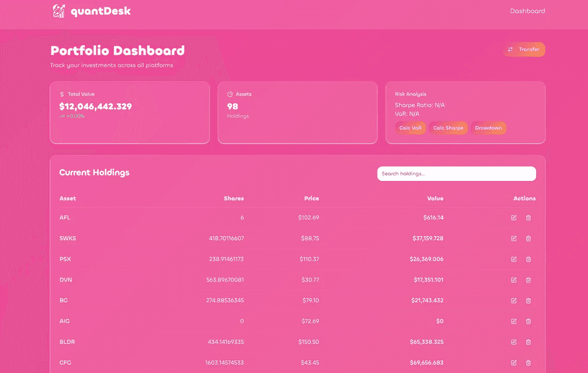Image resolution: width=588 pixels, height=373 pixels.
Task: Remove DVN using its trash icon
Action: [x=528, y=280]
